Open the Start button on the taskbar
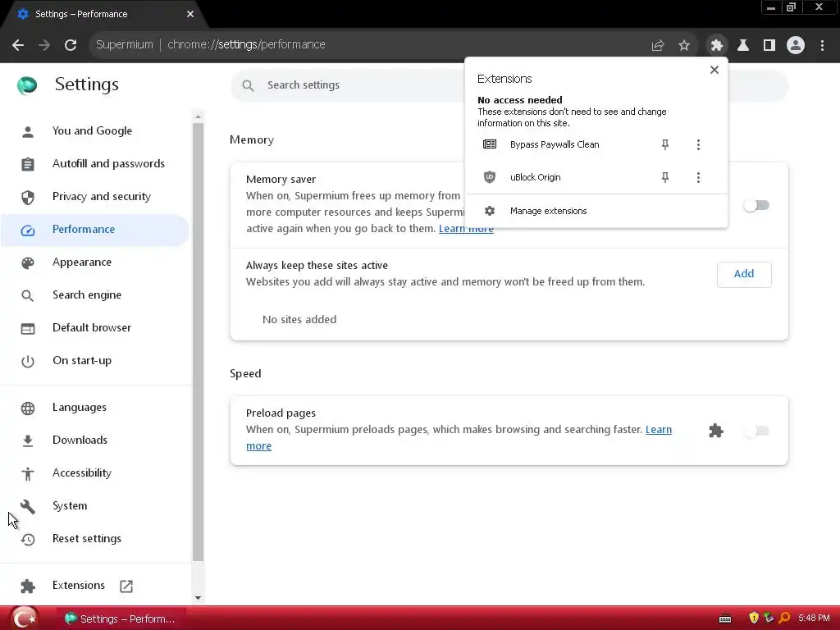The image size is (840, 630). 25,619
